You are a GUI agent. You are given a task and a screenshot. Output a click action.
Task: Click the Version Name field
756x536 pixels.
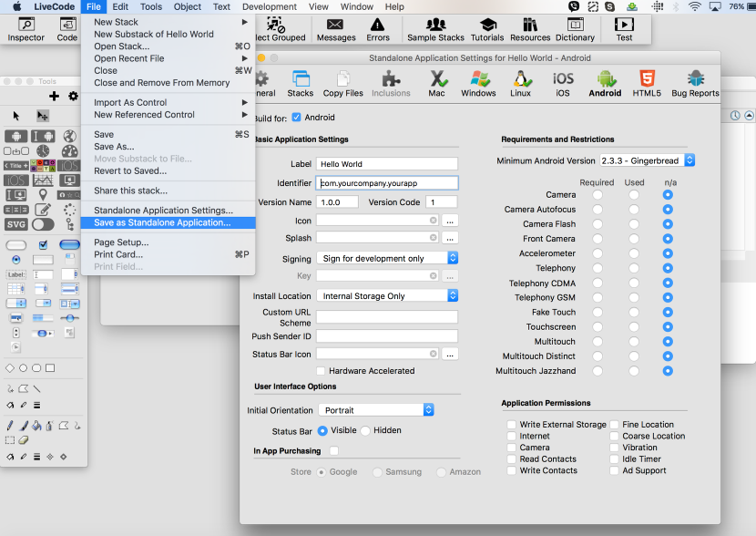click(x=338, y=202)
